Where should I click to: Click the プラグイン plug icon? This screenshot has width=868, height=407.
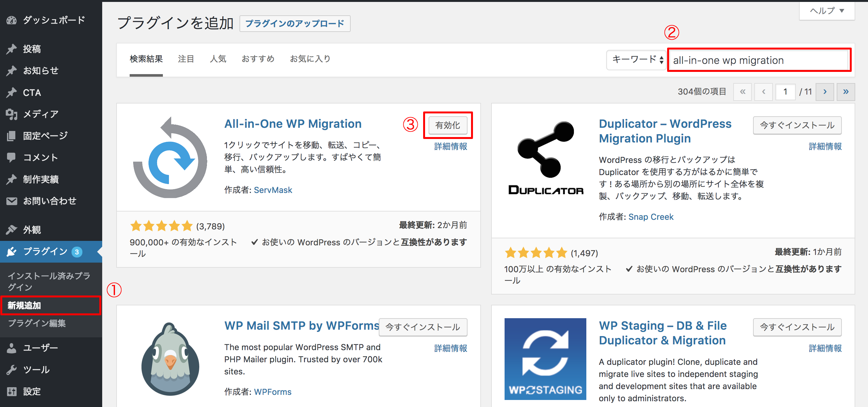[11, 251]
